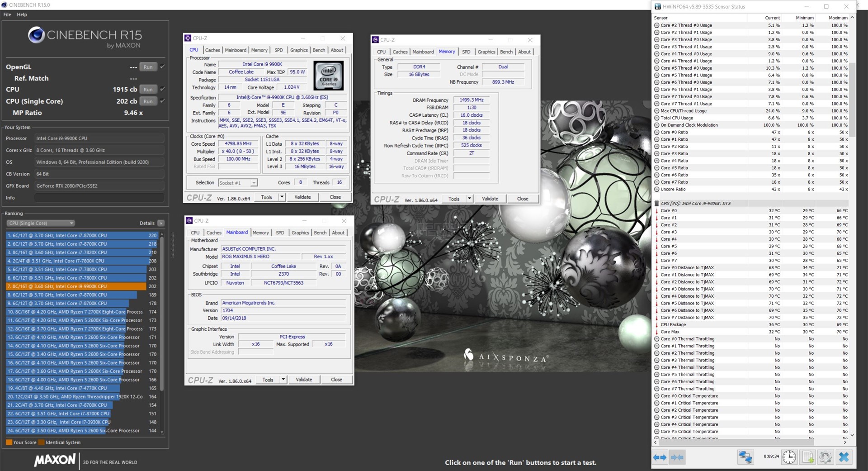Click clock icon beside Core #0 Ratio
This screenshot has width=868, height=471.
coord(656,133)
